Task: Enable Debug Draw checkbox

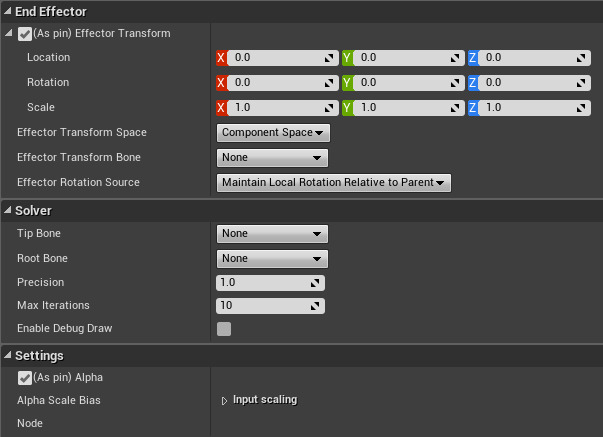Action: [x=224, y=329]
